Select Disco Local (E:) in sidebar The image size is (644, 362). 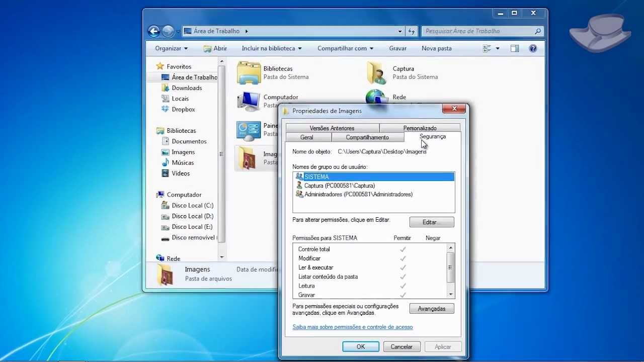[187, 227]
